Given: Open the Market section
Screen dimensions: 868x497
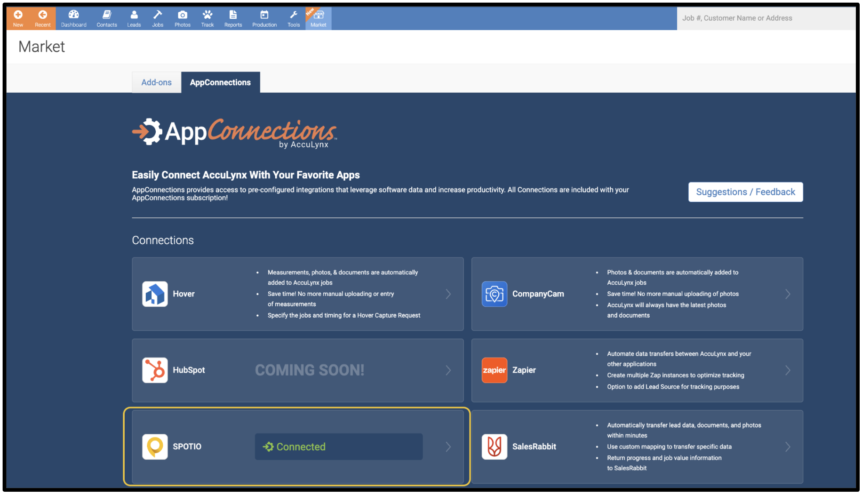Looking at the screenshot, I should tap(319, 18).
